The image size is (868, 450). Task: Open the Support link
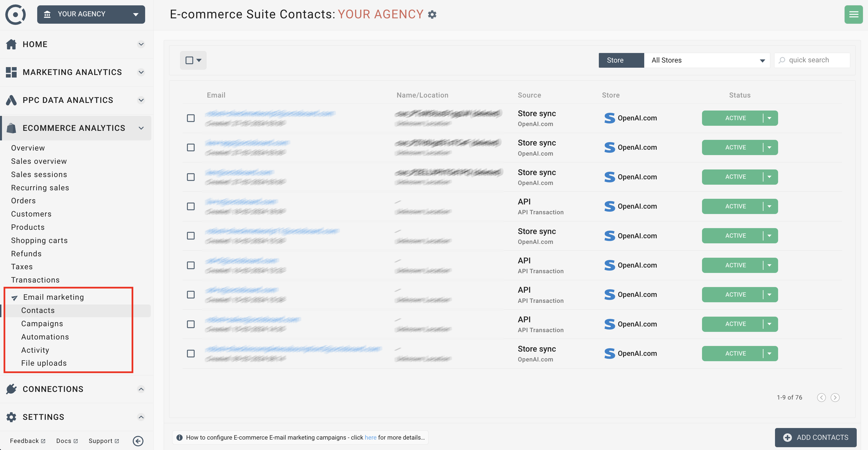(103, 441)
